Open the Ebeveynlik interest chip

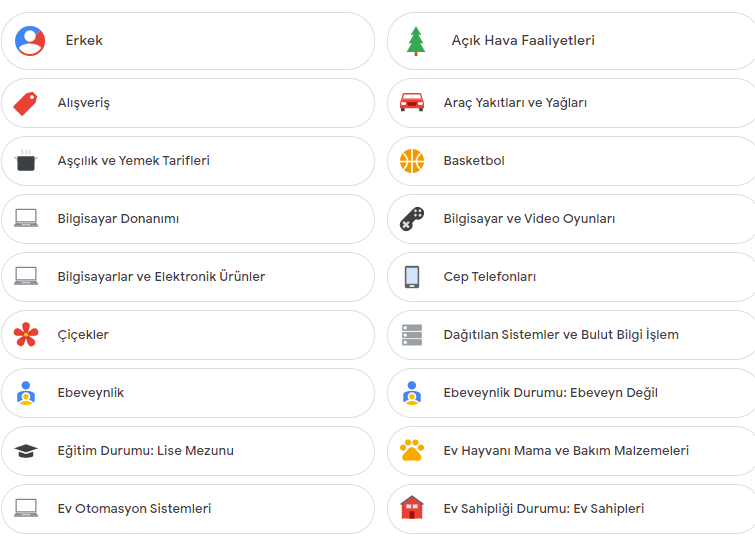pos(91,393)
